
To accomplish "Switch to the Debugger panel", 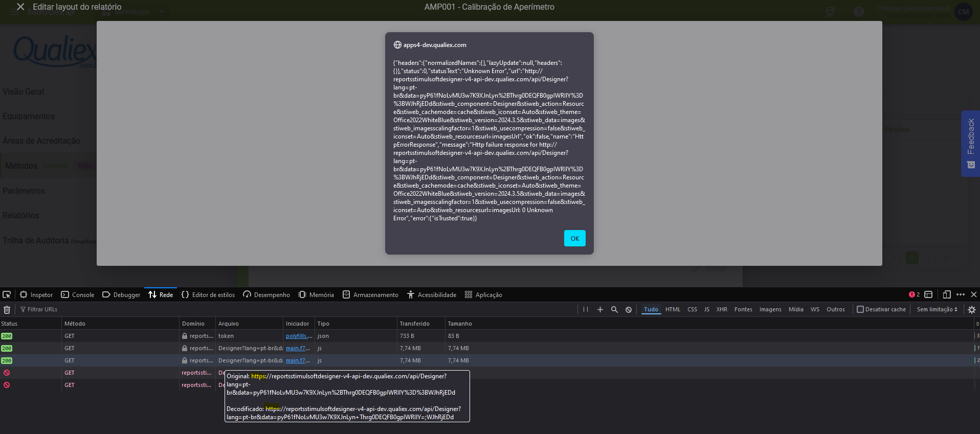I will tap(121, 294).
